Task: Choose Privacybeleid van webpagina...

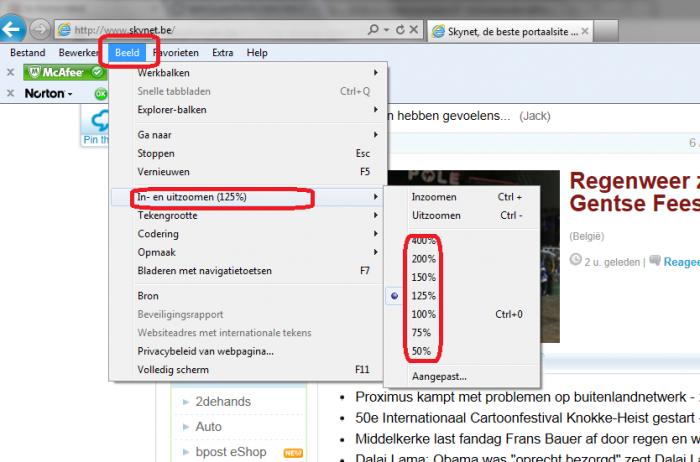Action: pos(246,351)
